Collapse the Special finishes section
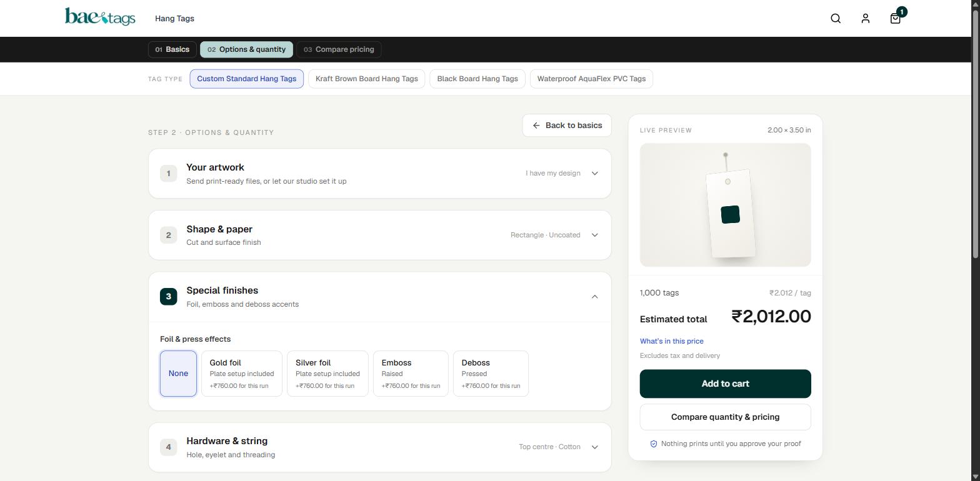Viewport: 980px width, 481px height. coord(380,297)
